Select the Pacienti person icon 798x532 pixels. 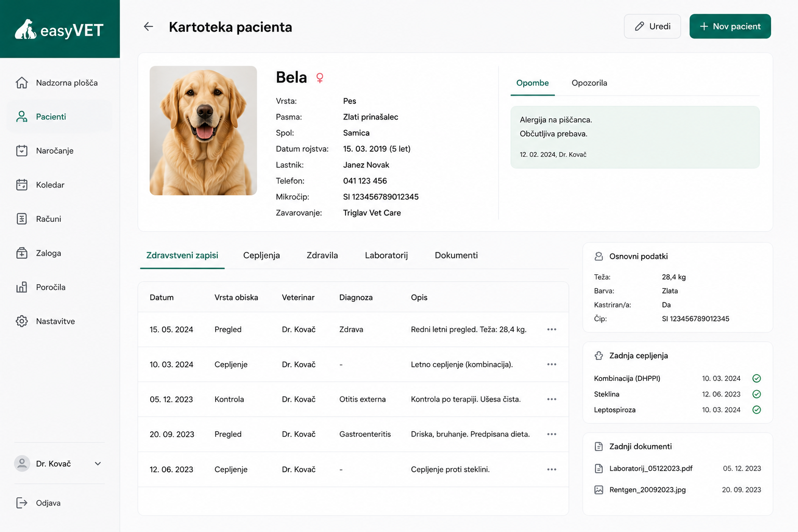click(x=22, y=116)
